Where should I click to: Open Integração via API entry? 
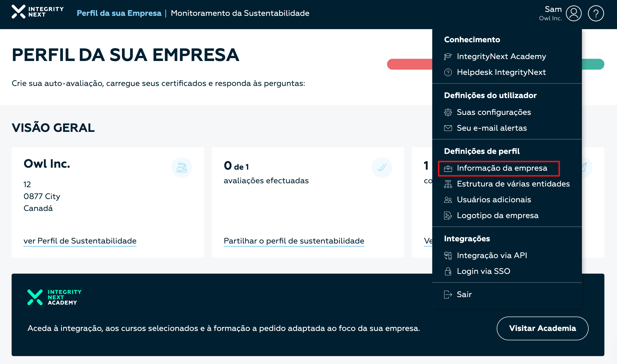point(492,256)
